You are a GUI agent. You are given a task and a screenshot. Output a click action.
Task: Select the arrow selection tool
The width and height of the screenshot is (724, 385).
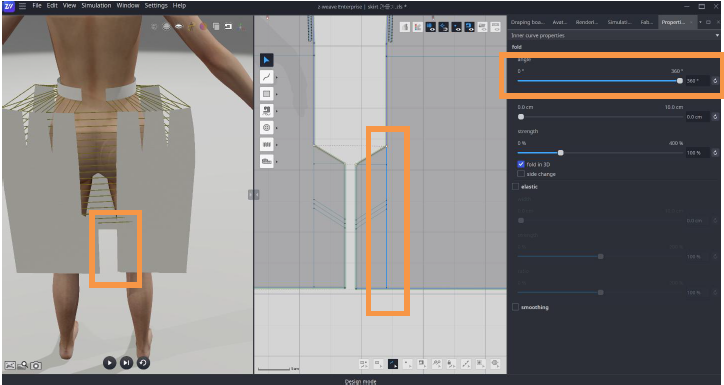pos(266,60)
